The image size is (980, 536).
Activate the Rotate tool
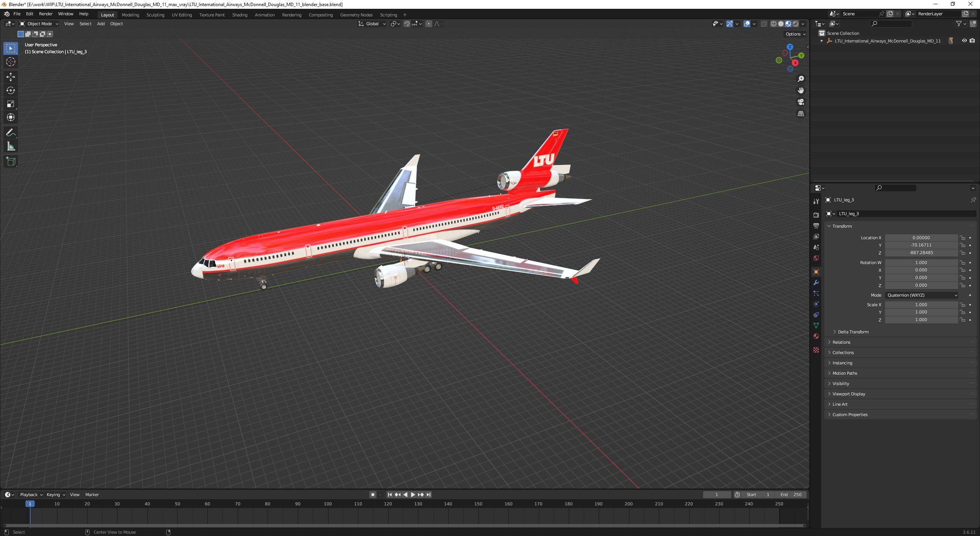[11, 90]
